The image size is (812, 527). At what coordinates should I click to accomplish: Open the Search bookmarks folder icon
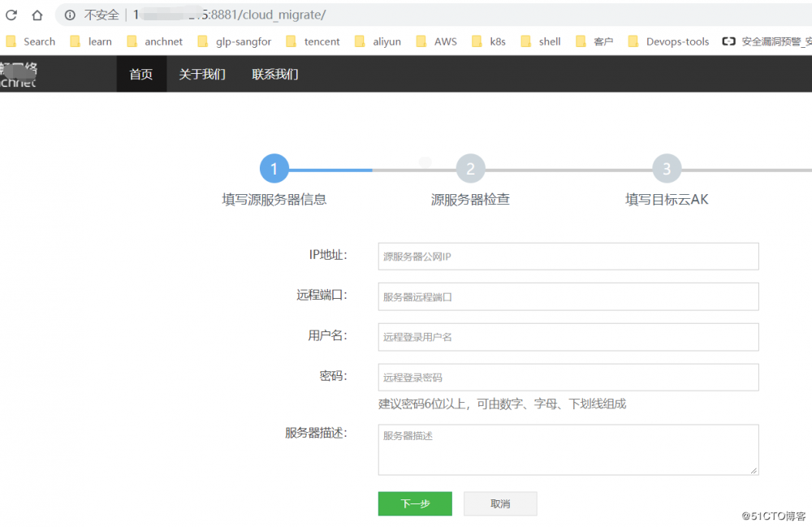(x=11, y=41)
